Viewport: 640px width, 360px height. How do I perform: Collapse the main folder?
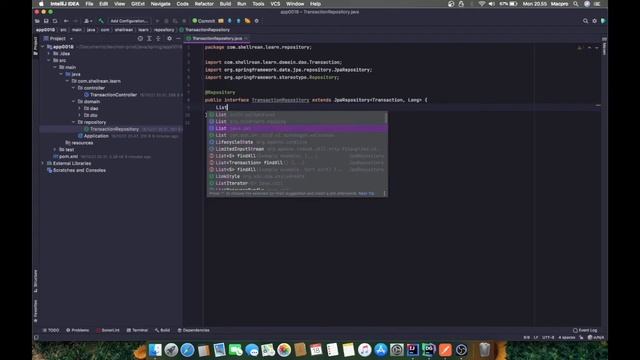tap(55, 67)
